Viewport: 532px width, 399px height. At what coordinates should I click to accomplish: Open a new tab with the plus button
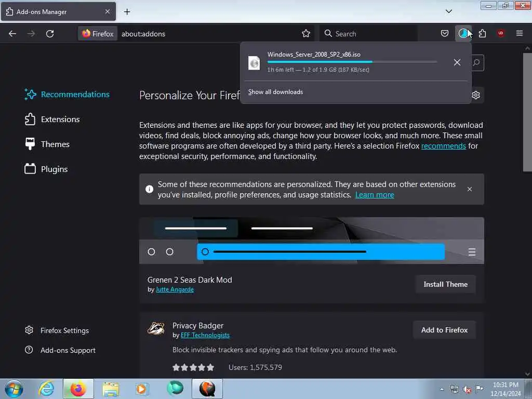tap(127, 12)
